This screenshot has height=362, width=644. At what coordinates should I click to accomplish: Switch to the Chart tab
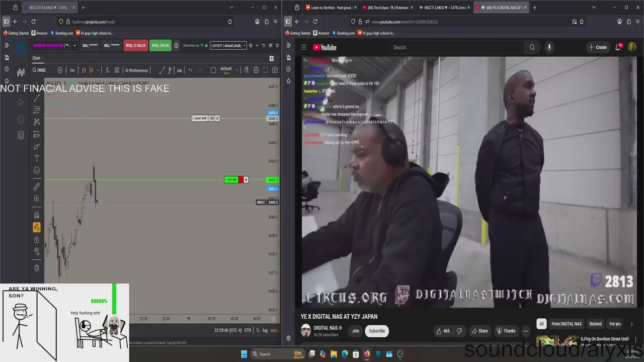pos(36,58)
